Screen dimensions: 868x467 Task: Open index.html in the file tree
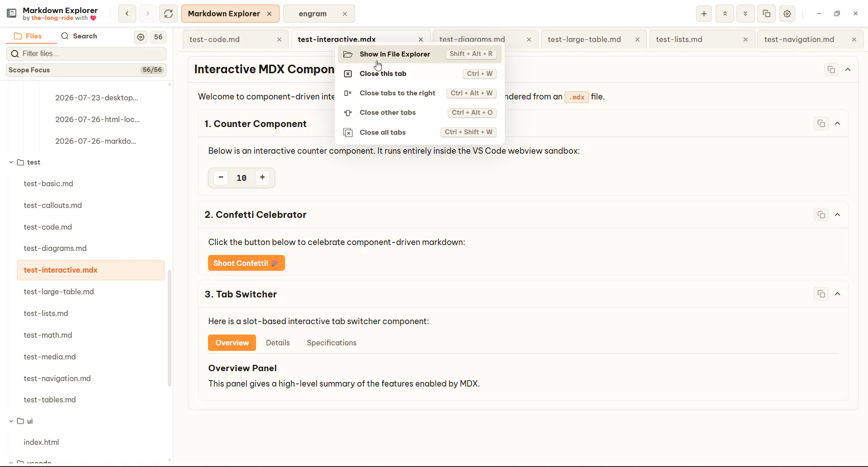90,442
